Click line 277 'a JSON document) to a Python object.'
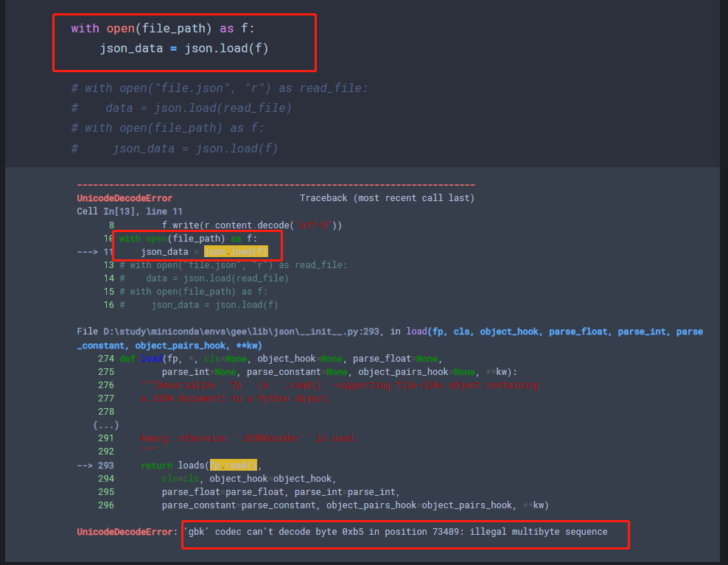Image resolution: width=728 pixels, height=565 pixels. (x=237, y=399)
